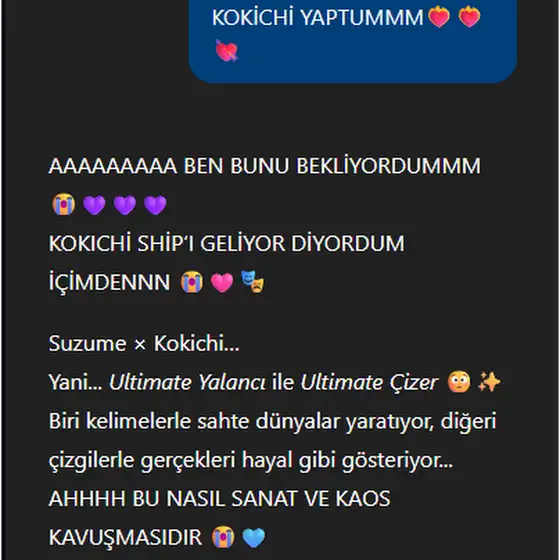Screen dimensions: 560x560
Task: Click the middle purple heart emoji
Action: (x=125, y=205)
